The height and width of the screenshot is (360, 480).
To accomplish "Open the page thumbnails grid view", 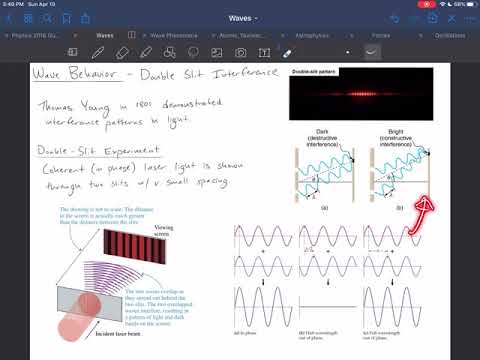I will click(28, 19).
